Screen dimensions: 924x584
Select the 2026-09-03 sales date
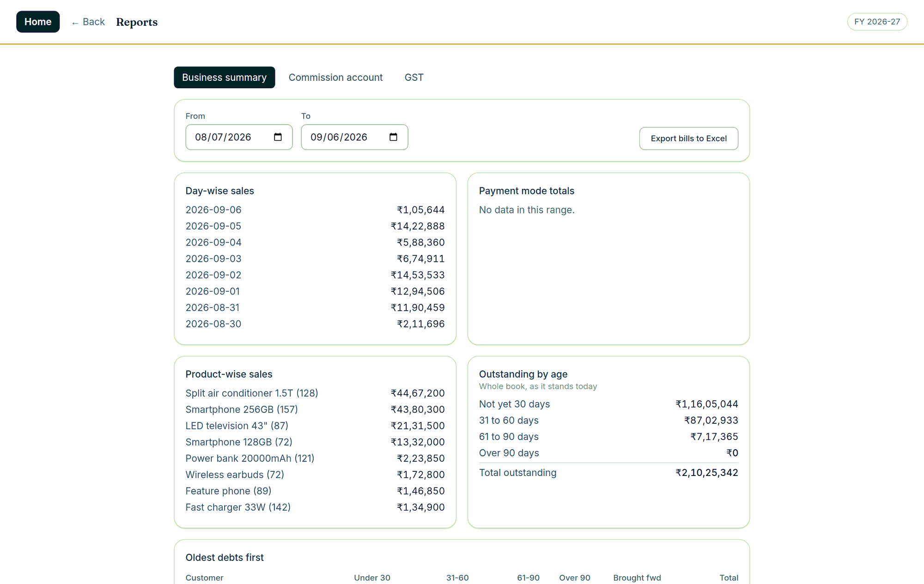pyautogui.click(x=213, y=259)
